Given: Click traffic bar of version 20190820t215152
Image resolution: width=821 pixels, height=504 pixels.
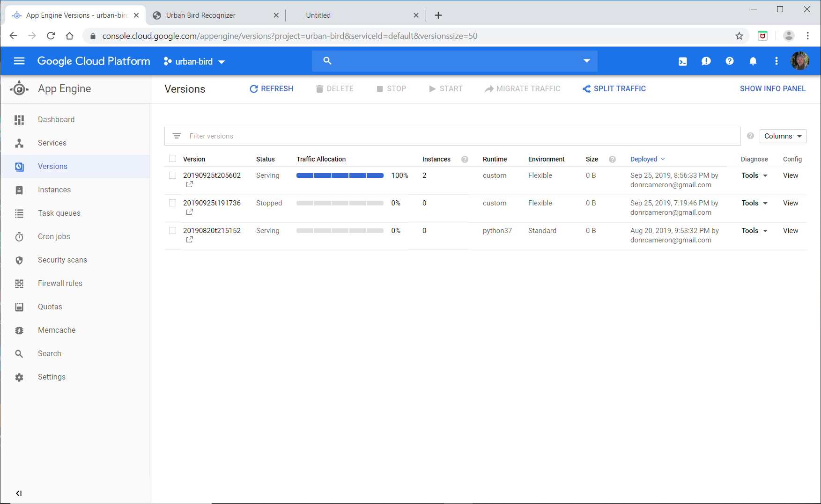Looking at the screenshot, I should tap(340, 231).
